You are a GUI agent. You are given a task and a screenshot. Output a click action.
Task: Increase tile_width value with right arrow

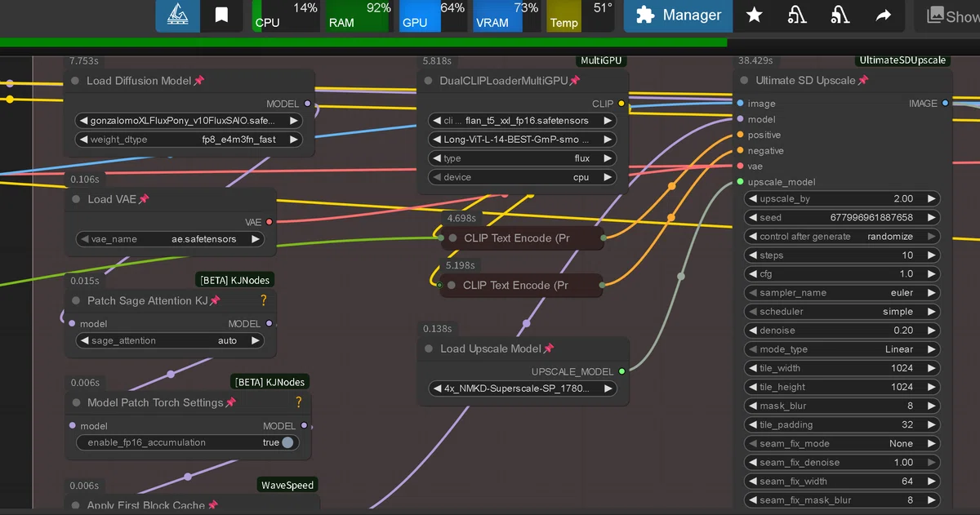(x=931, y=367)
